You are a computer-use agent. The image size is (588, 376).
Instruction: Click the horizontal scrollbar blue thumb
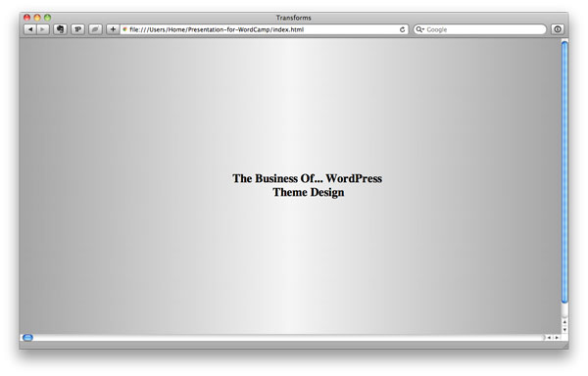27,338
